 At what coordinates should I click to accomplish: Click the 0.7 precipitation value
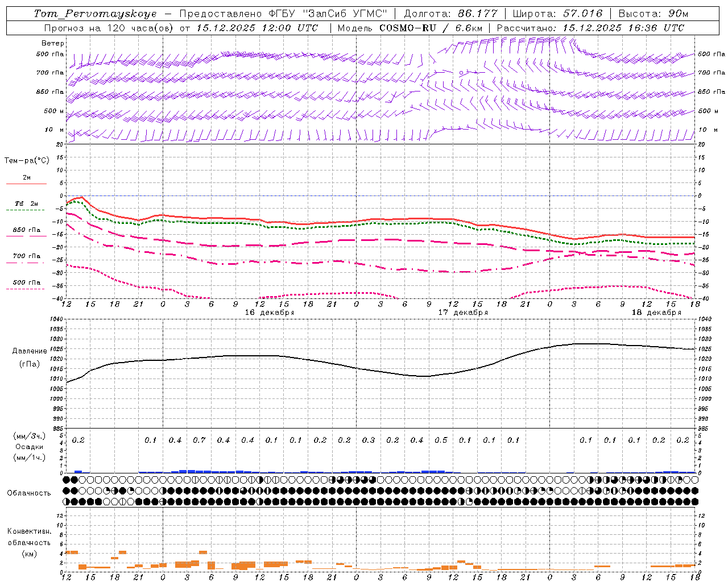coord(199,440)
